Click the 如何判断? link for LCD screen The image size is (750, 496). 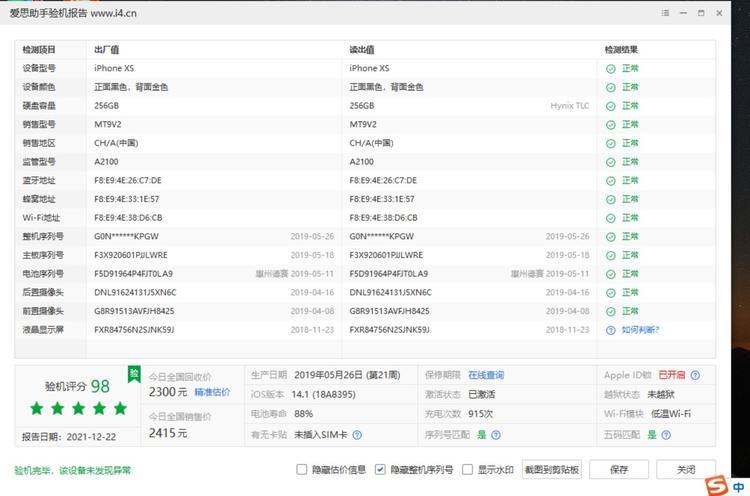pos(640,329)
